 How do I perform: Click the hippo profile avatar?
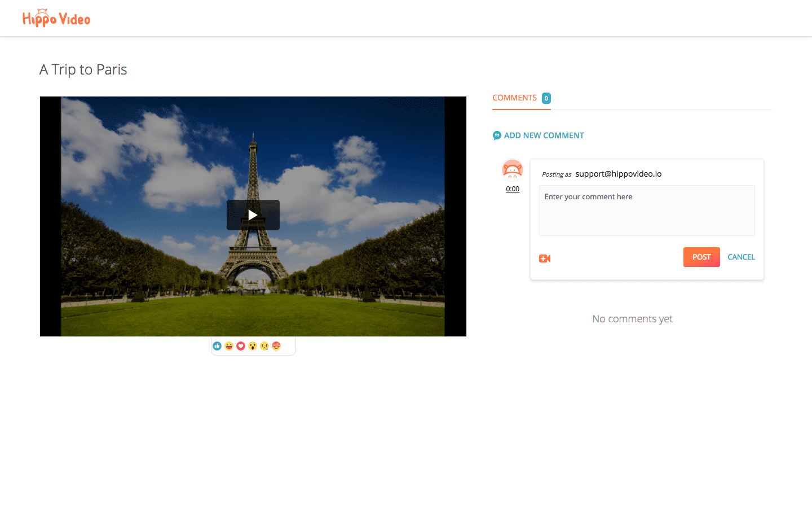[512, 169]
